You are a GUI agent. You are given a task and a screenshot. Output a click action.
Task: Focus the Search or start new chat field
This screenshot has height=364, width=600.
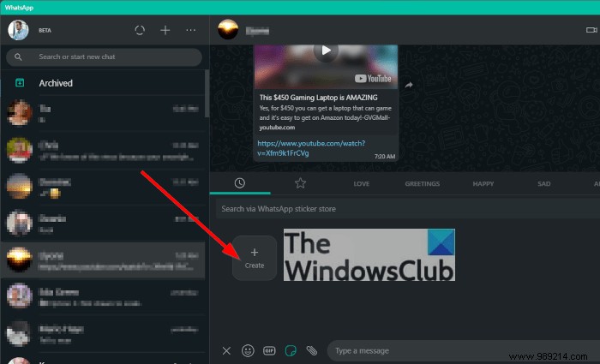[104, 57]
